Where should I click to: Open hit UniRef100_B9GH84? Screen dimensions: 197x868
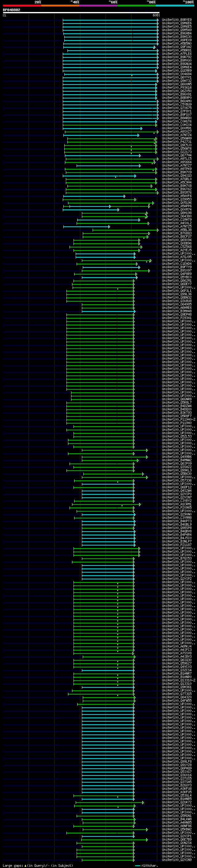tap(177, 33)
